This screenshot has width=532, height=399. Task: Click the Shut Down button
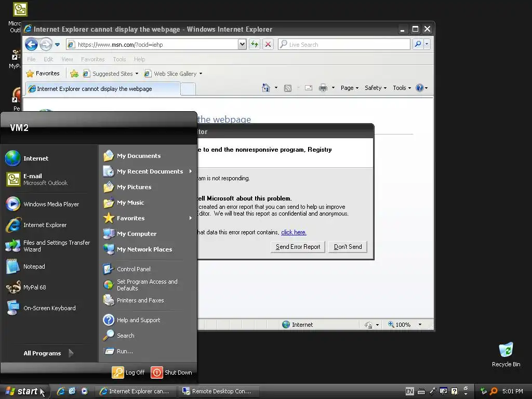(171, 373)
